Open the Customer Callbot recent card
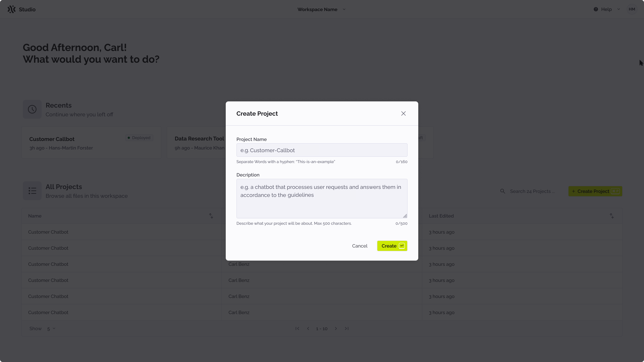 coord(91,143)
